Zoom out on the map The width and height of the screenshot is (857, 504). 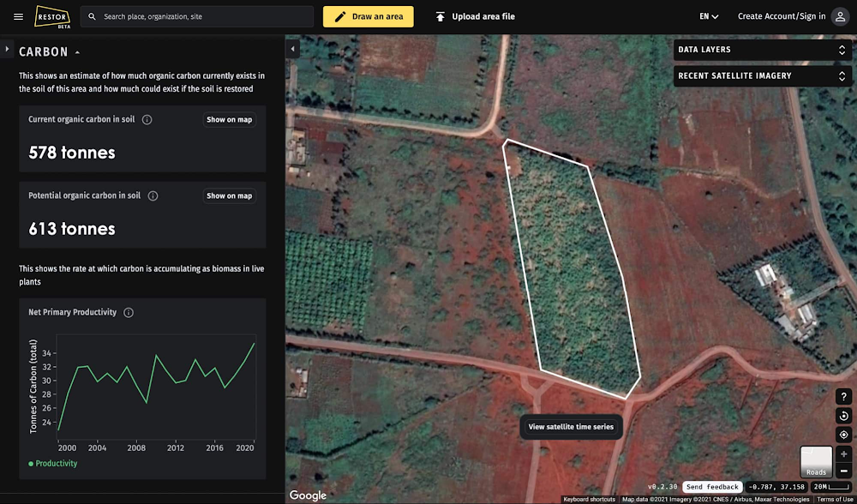coord(843,471)
